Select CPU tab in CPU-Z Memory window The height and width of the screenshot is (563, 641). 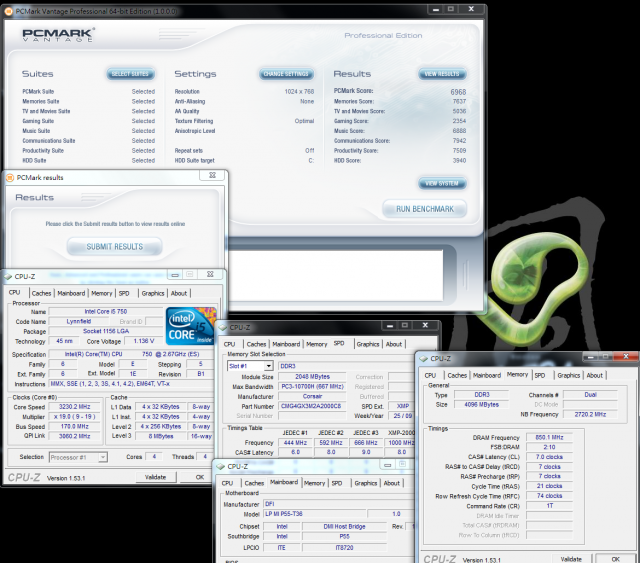[430, 375]
